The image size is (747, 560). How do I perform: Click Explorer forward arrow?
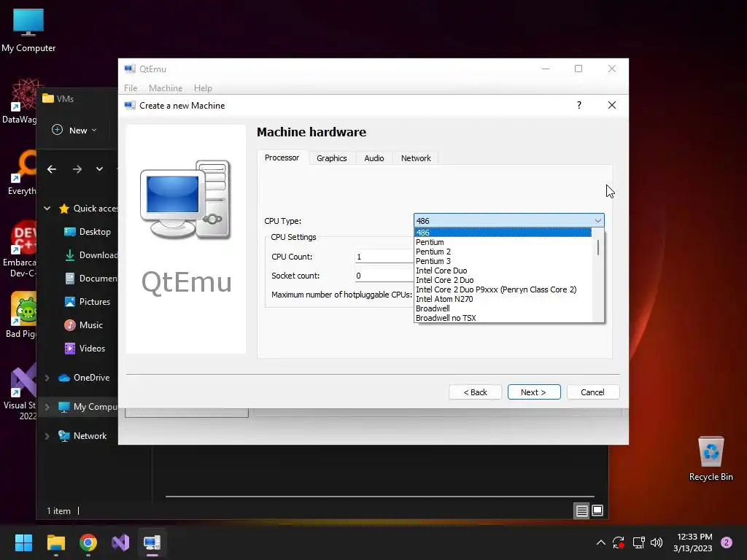pos(77,169)
